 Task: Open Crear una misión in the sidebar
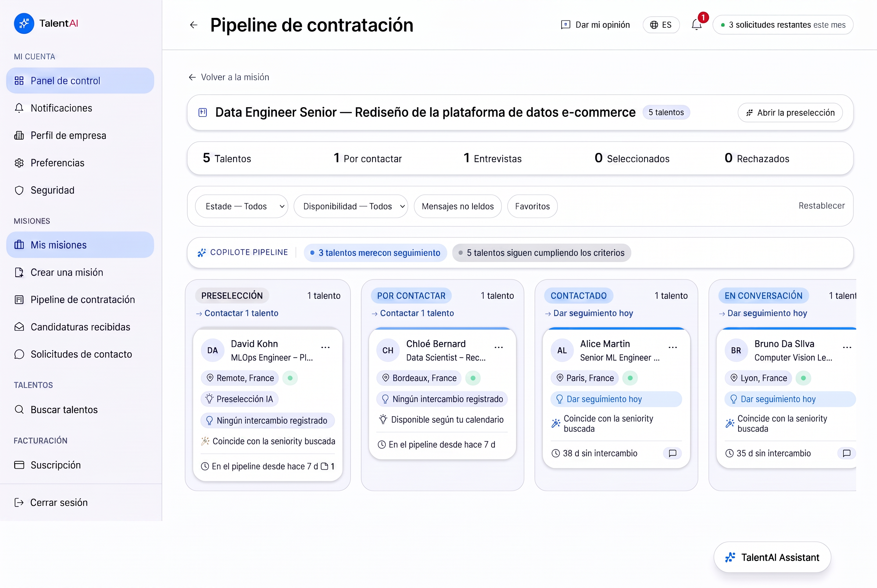click(x=80, y=272)
